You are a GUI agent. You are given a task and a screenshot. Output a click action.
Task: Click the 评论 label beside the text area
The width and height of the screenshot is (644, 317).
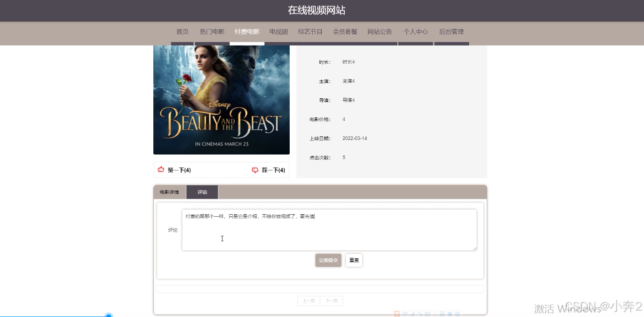tap(173, 230)
